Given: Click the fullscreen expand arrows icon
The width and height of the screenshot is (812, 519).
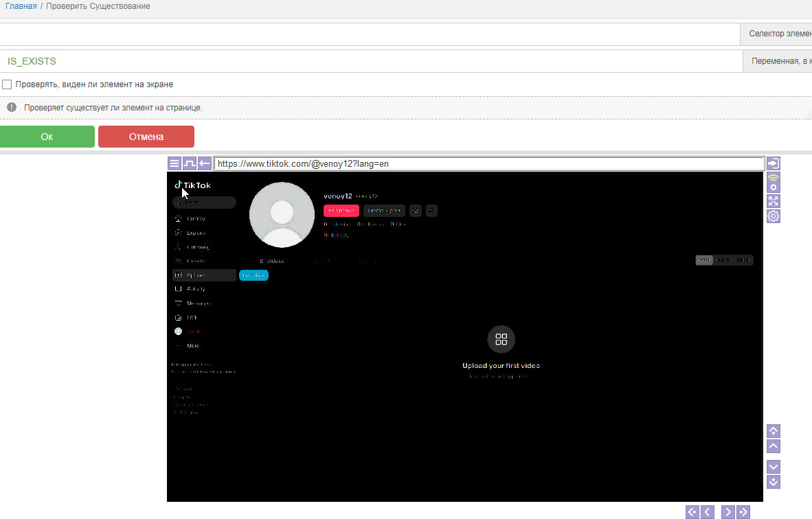Looking at the screenshot, I should [x=774, y=201].
